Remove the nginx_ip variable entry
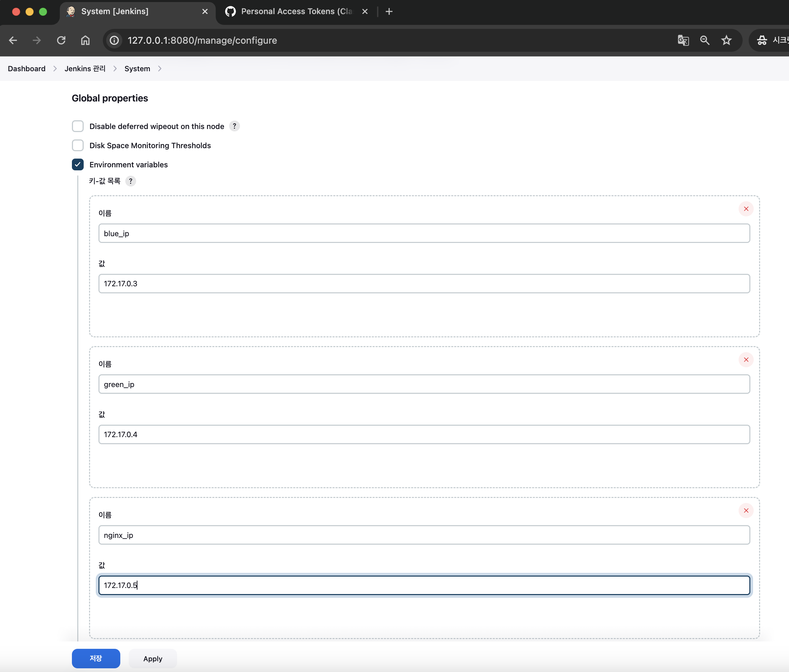The image size is (789, 672). (746, 510)
